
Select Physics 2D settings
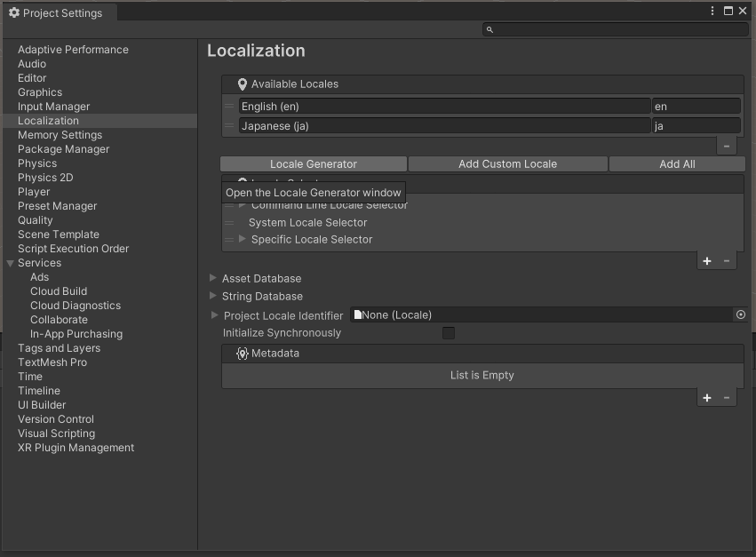[45, 178]
